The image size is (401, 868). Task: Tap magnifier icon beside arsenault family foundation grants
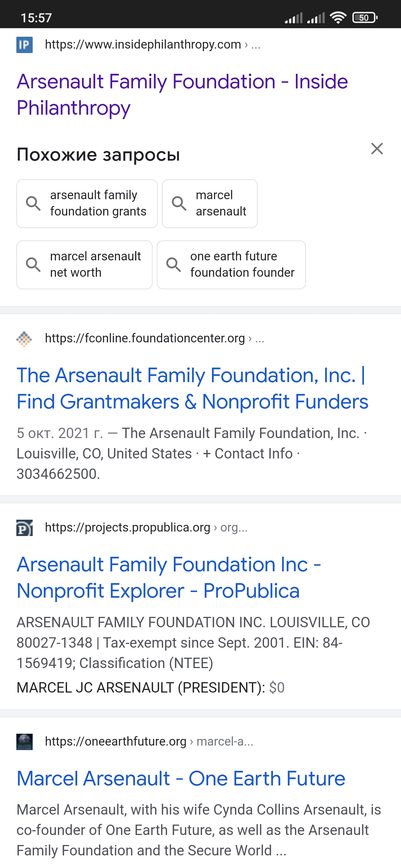33,203
